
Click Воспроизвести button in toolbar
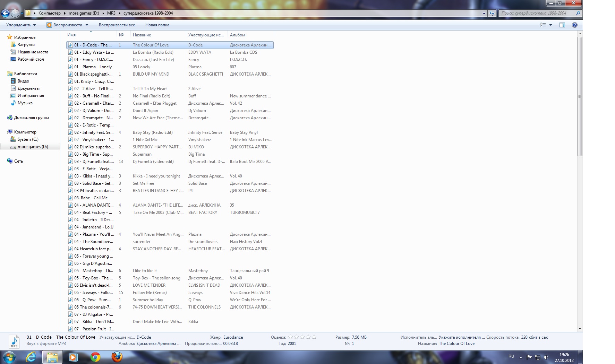click(65, 25)
